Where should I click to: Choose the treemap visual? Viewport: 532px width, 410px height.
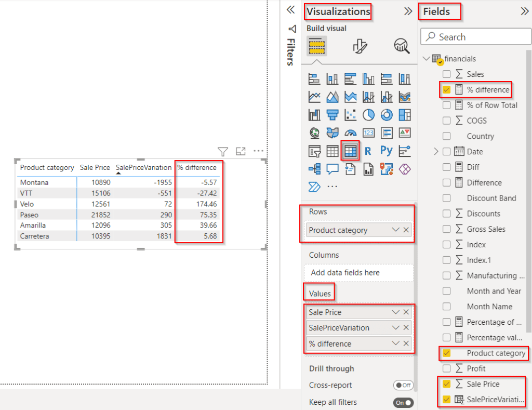pyautogui.click(x=404, y=115)
